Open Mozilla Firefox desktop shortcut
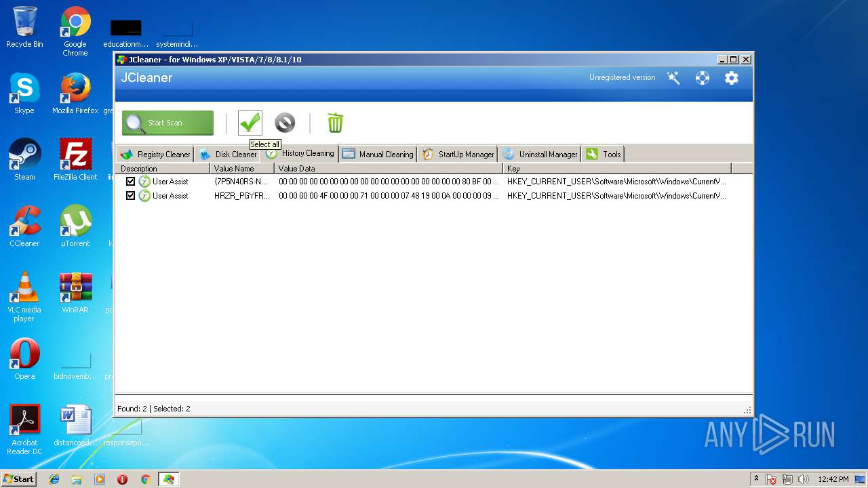Screen dimensions: 868x488 coord(75,94)
